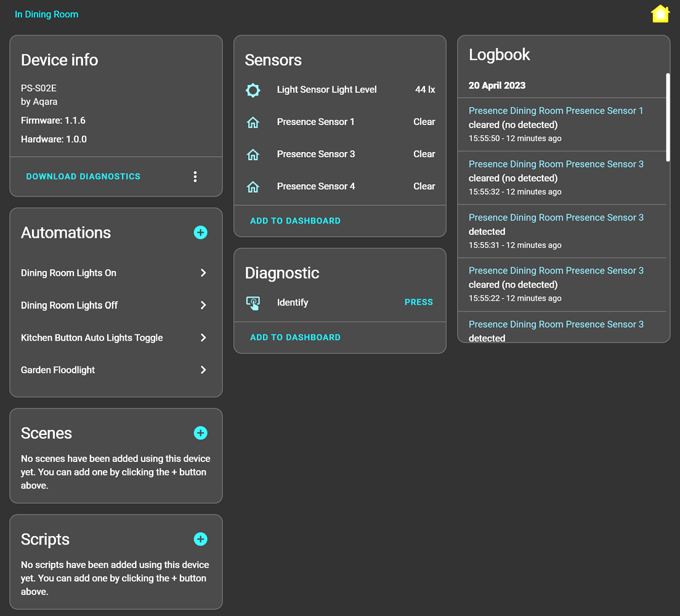The height and width of the screenshot is (616, 680).
Task: Open Dining Room Lights Off automation
Action: tap(116, 306)
